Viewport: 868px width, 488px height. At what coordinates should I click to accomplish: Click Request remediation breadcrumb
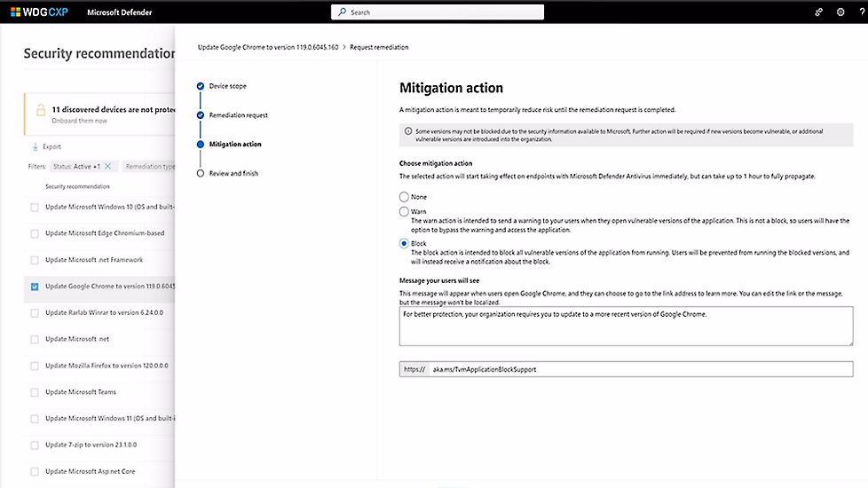tap(379, 47)
